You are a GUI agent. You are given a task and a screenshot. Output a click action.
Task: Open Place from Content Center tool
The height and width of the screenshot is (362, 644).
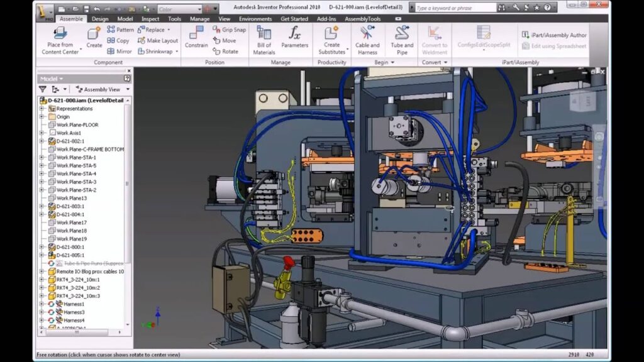coord(60,40)
